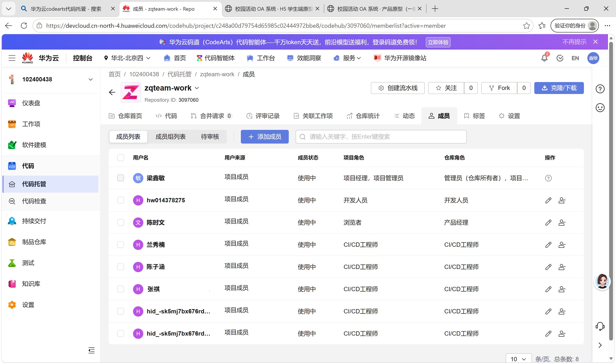
Task: Click the help question mark in 梁鑫敏 row
Action: [x=548, y=178]
